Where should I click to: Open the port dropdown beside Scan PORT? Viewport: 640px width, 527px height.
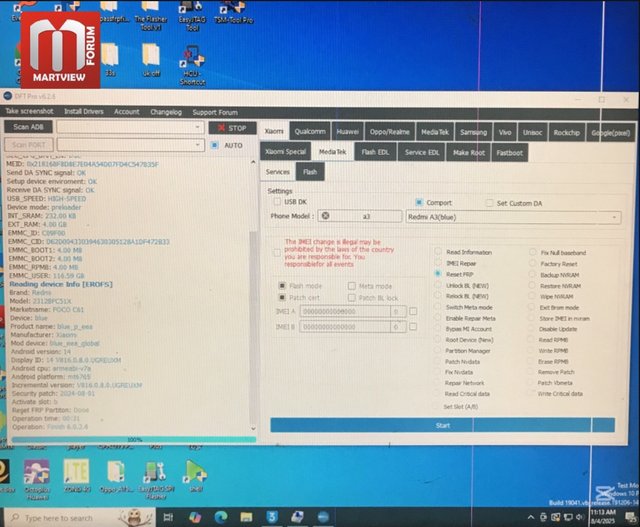pyautogui.click(x=130, y=145)
